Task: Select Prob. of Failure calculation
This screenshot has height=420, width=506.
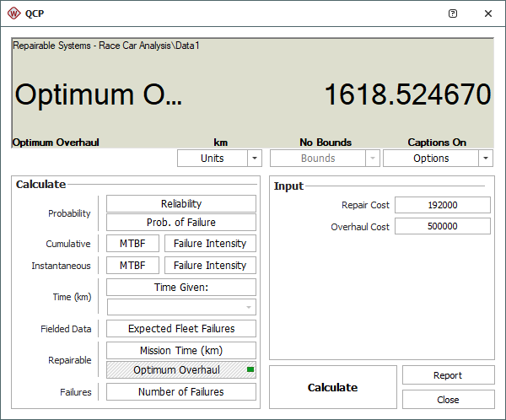Action: 180,223
